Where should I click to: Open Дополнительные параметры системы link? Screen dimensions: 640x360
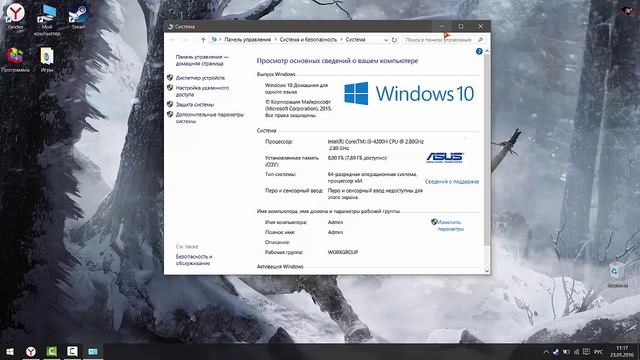209,118
